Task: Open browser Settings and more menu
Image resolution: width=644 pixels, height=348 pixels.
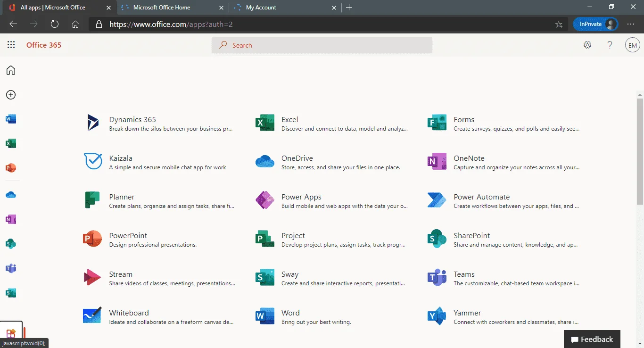Action: click(631, 24)
